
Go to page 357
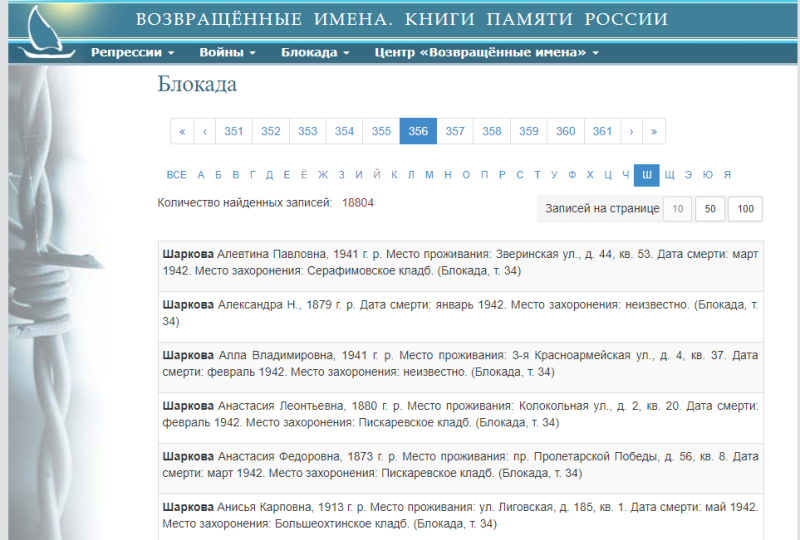455,131
